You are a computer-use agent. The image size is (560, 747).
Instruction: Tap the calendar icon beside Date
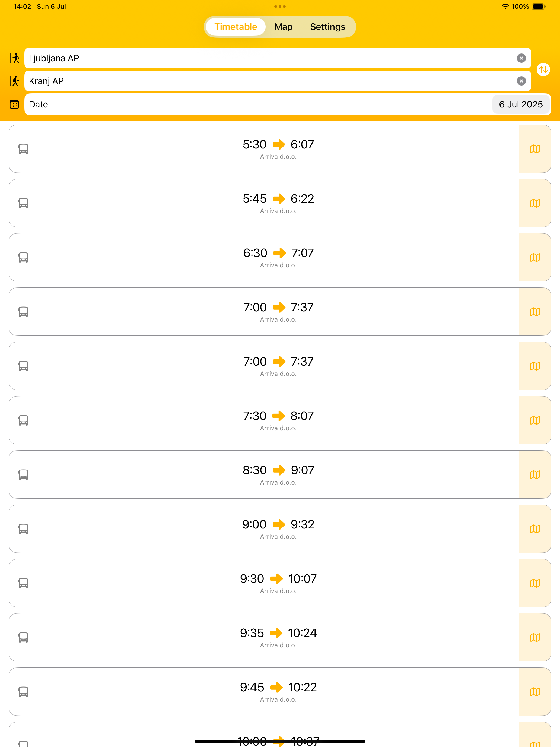point(14,104)
